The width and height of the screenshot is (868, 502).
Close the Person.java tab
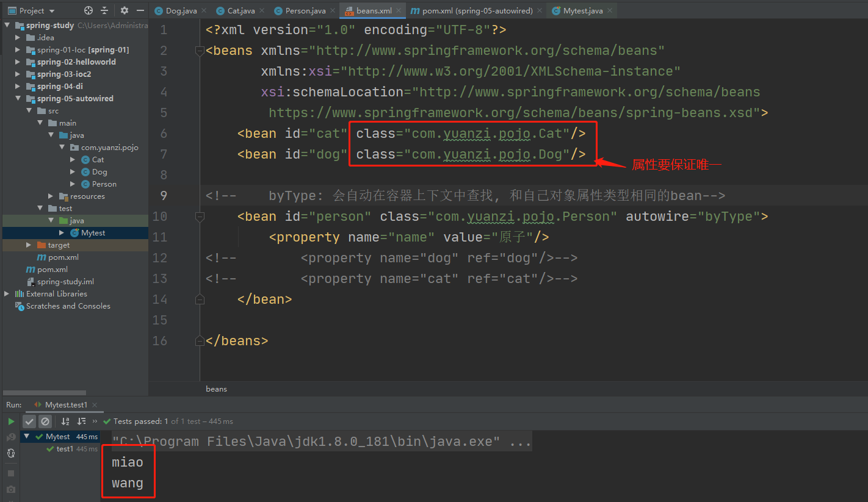click(333, 11)
